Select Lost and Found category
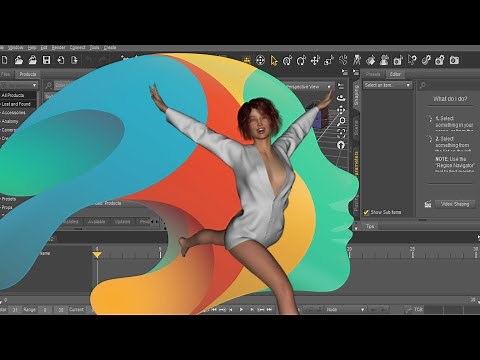This screenshot has height=360, width=480. tap(16, 104)
